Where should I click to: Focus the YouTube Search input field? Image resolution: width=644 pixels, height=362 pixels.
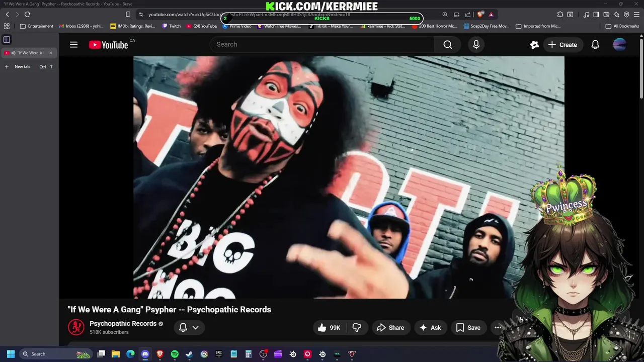(322, 45)
